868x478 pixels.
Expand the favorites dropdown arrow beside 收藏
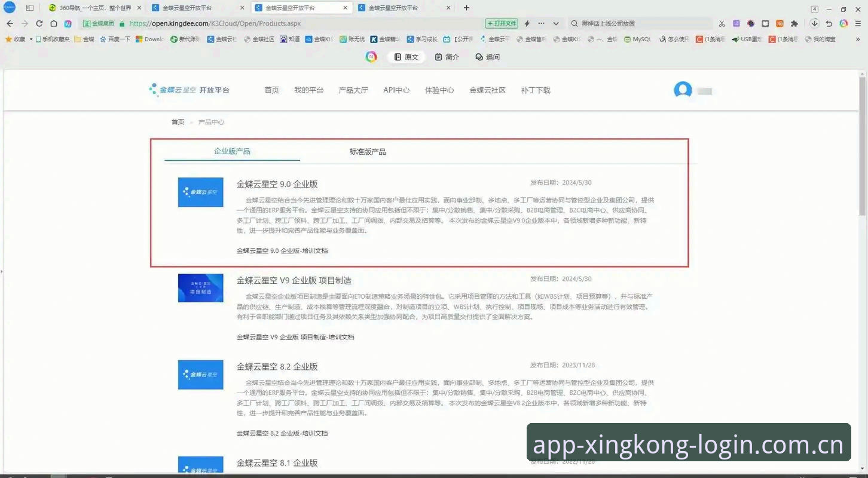coord(30,39)
